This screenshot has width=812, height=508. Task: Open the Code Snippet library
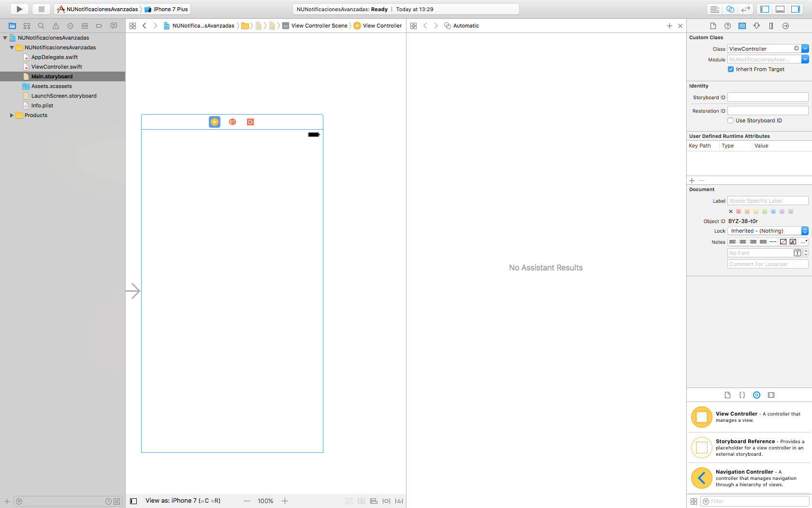pos(742,395)
